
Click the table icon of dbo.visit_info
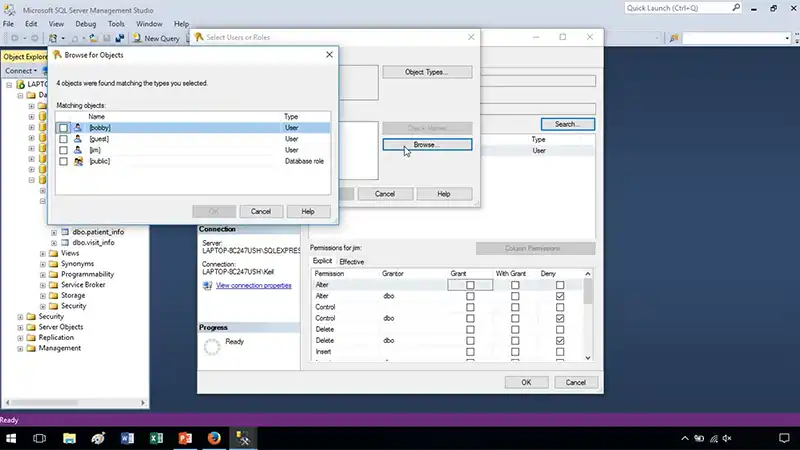tap(65, 242)
